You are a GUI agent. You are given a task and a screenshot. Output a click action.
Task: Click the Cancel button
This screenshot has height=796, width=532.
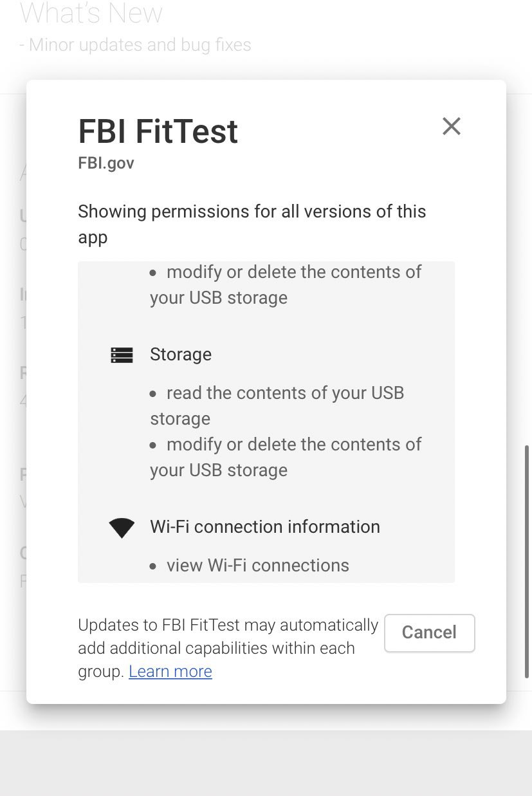[429, 633]
